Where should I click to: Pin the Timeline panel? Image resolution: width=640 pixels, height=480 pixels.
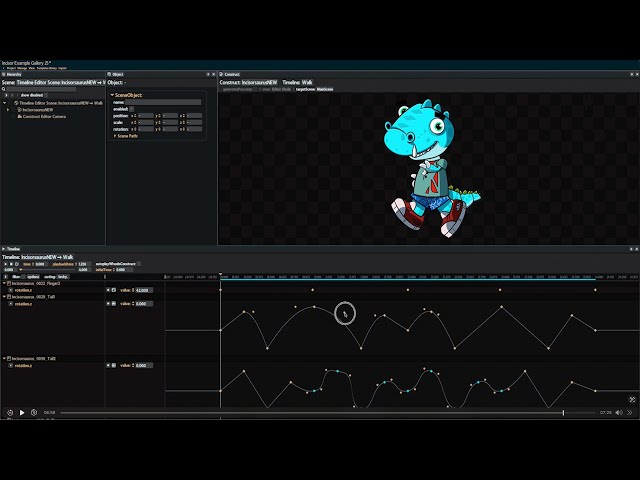tap(631, 249)
